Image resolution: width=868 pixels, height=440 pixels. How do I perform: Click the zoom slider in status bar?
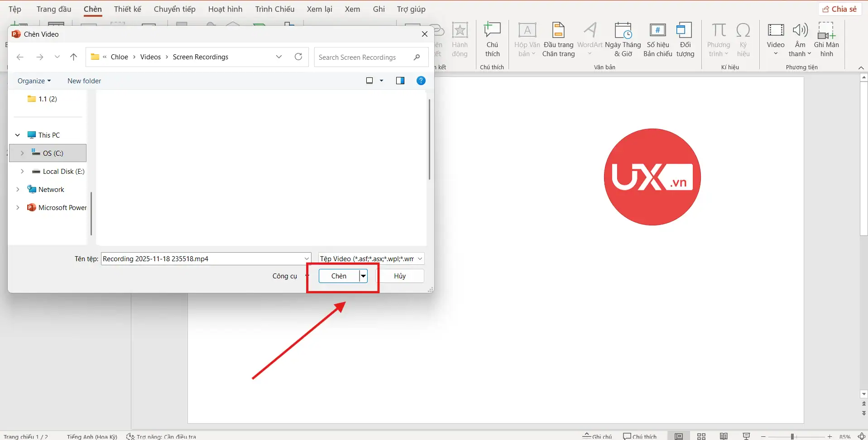(x=792, y=436)
